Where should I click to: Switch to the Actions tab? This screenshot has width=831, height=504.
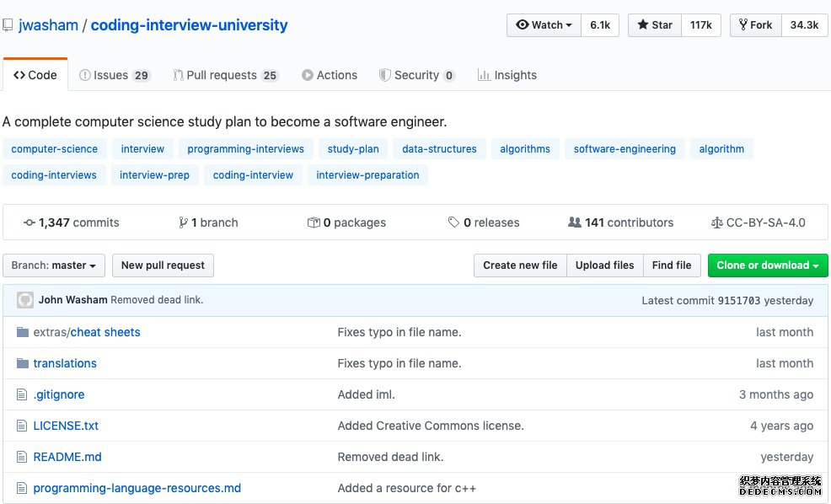(330, 75)
